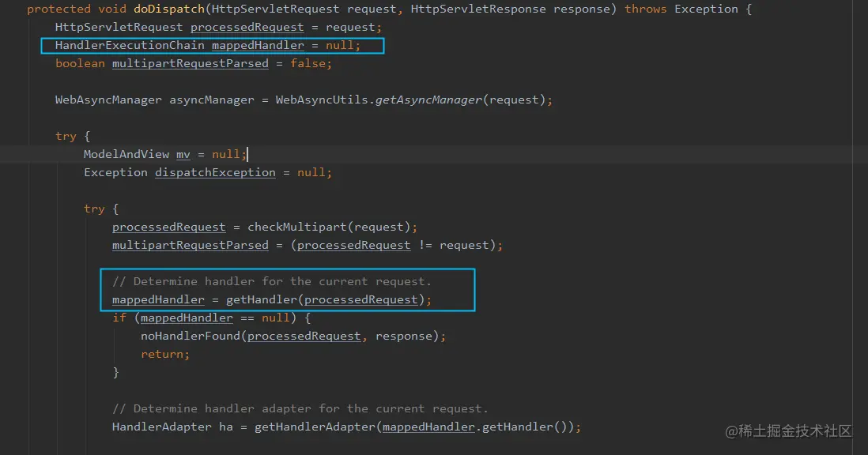868x455 pixels.
Task: Place cursor on the doDispatch method name
Action: [169, 9]
